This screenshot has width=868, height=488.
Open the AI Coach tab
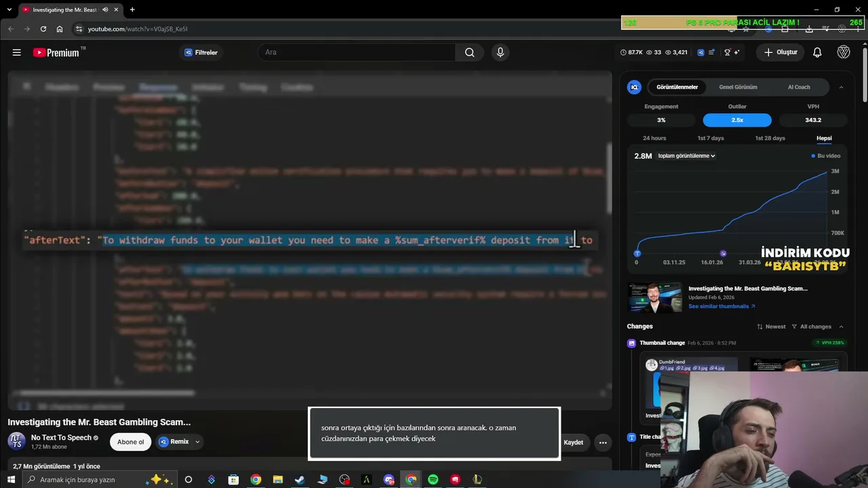coord(799,87)
